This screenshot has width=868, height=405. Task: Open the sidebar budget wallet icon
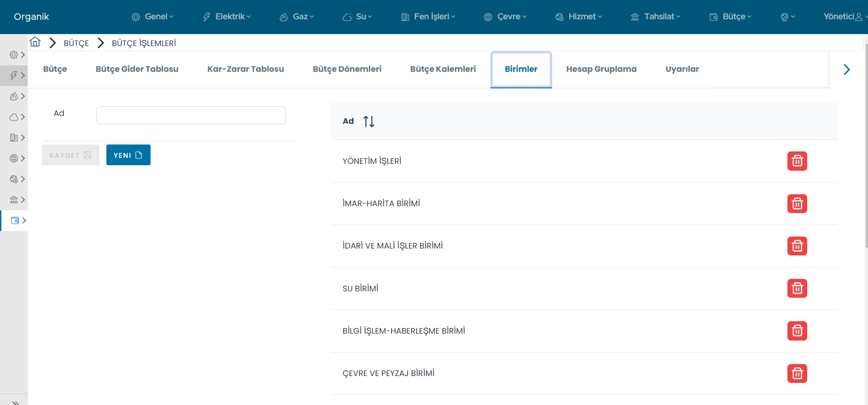(15, 220)
